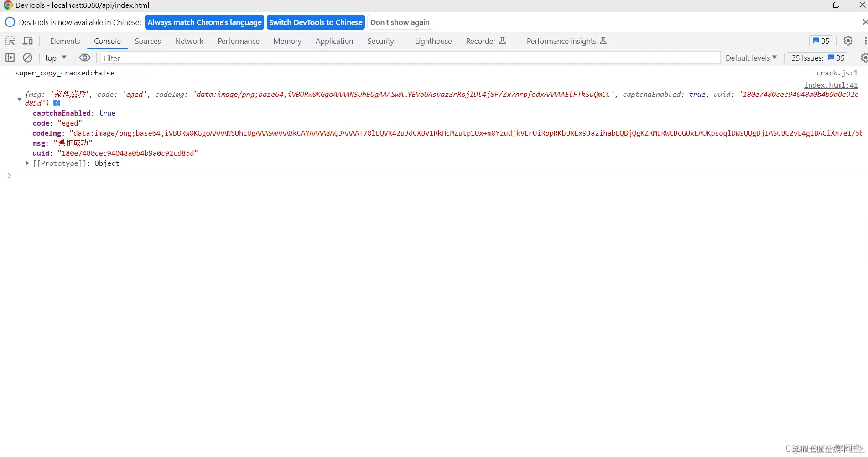The width and height of the screenshot is (868, 457).
Task: Click the blue info badge after object
Action: pos(57,103)
